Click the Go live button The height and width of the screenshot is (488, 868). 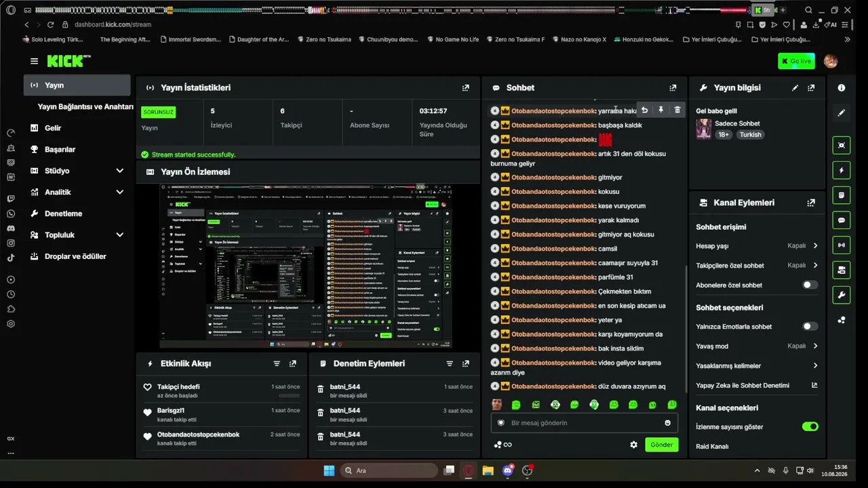[x=796, y=61]
